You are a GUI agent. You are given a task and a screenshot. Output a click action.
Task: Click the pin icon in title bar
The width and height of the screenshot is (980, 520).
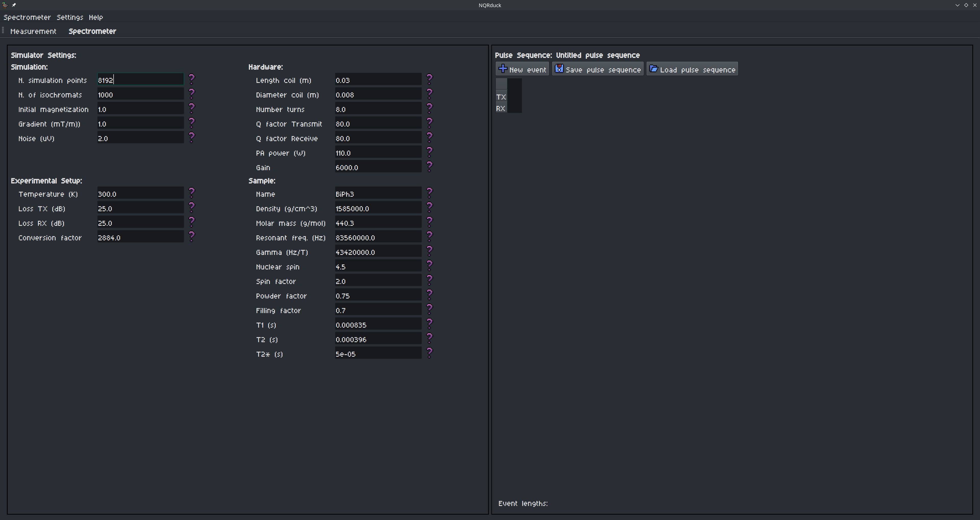[14, 5]
